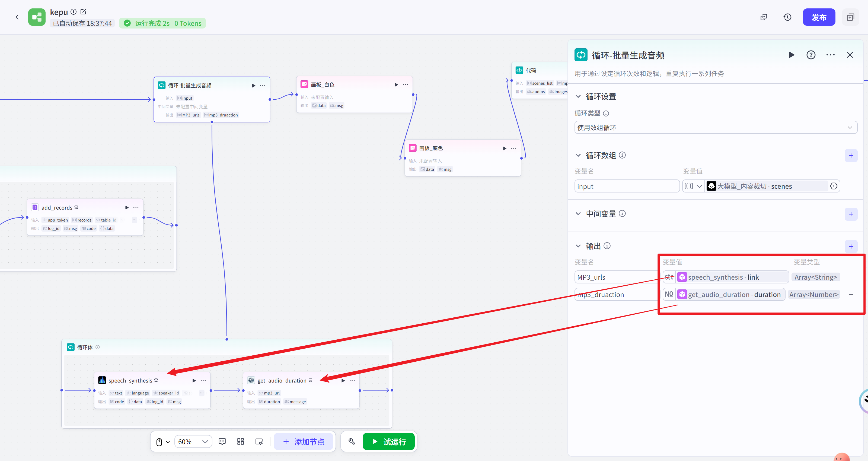Open the 60% zoom level dropdown

tap(193, 442)
